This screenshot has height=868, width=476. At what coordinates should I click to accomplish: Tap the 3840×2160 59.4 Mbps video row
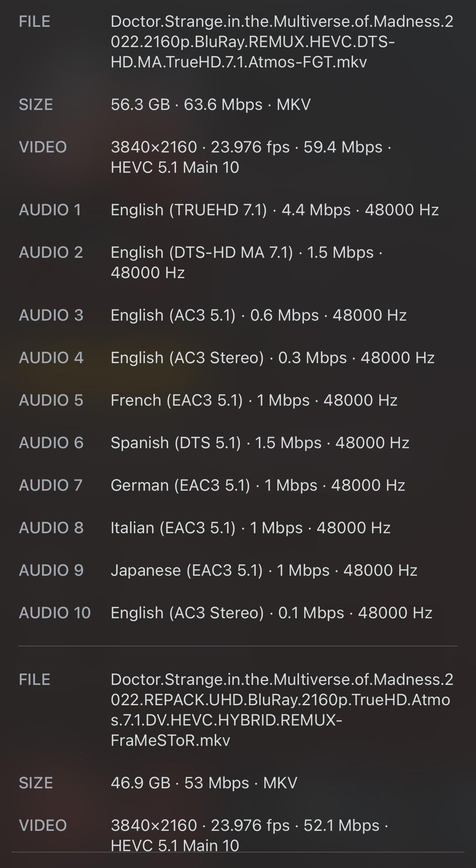(251, 157)
